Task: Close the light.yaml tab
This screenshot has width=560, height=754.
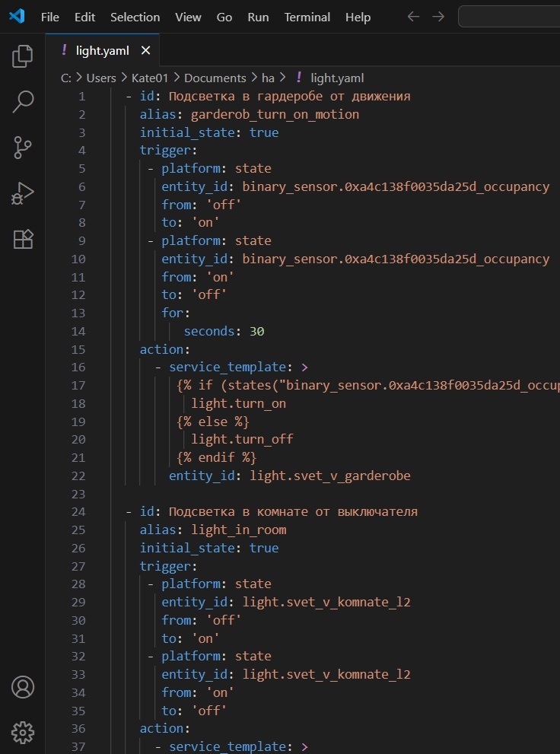Action: 145,51
